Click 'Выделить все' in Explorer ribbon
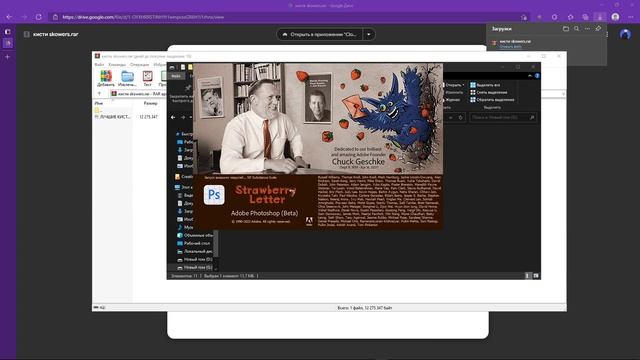 click(485, 85)
